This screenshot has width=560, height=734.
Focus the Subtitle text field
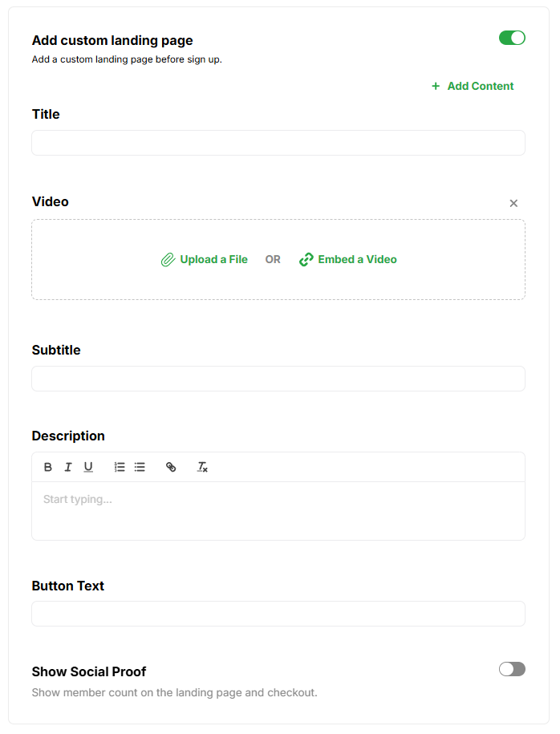tap(278, 379)
